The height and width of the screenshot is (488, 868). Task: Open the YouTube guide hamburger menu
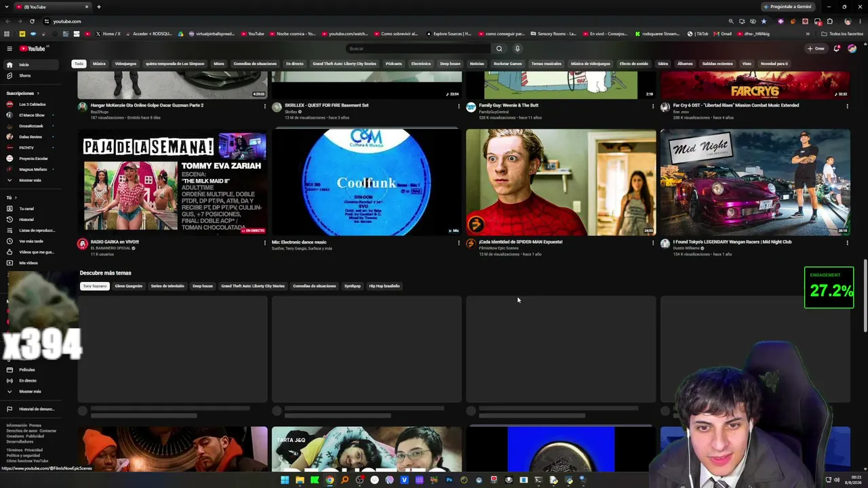pyautogui.click(x=9, y=48)
